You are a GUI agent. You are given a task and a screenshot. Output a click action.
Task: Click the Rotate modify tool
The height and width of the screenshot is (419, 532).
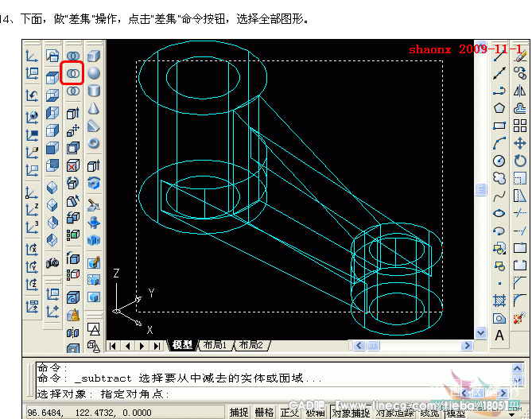pos(520,161)
